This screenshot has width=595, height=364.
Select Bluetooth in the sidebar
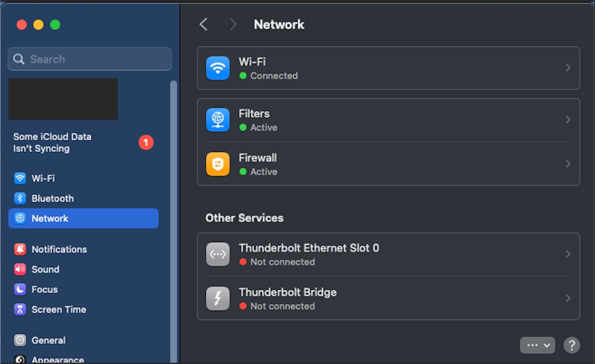tap(83, 198)
